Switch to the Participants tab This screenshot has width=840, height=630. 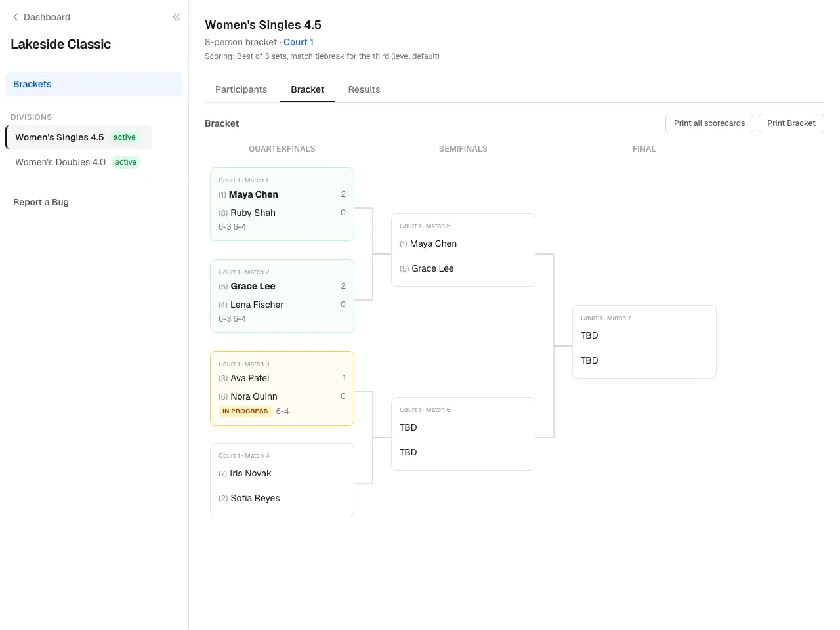(x=241, y=89)
